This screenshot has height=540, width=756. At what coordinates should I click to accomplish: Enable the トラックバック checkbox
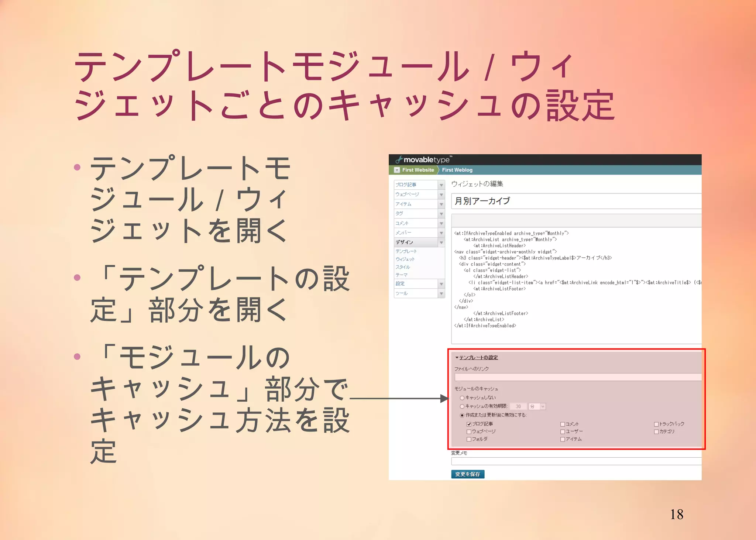pos(656,424)
